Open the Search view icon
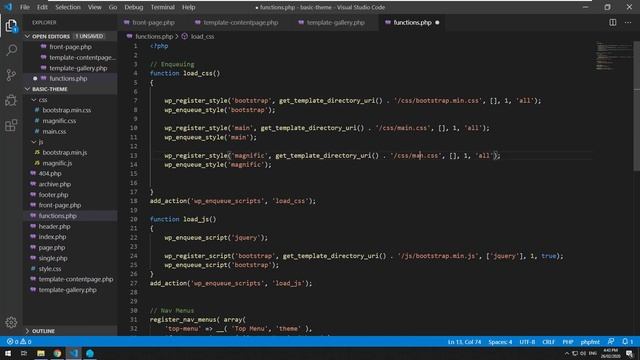Screen dimensions: 640x360 click(11, 50)
